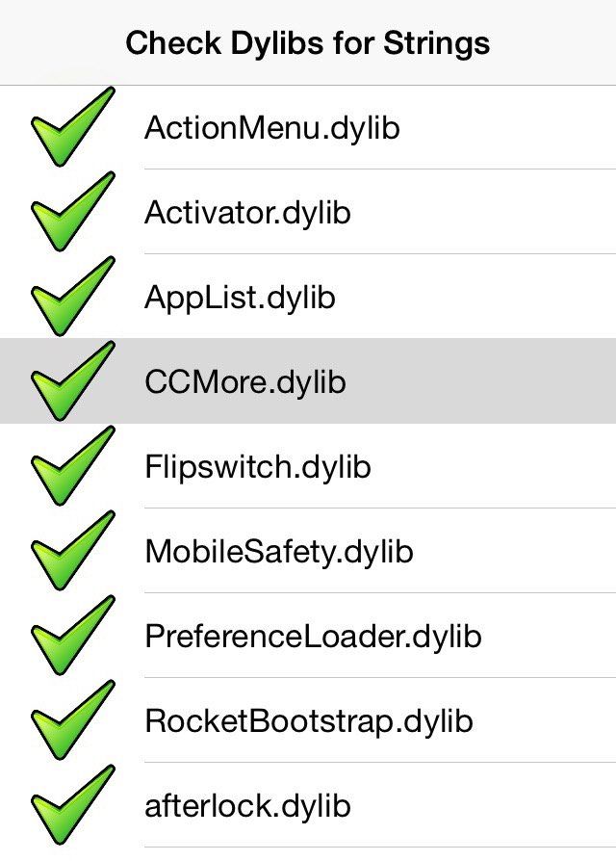Tap the Check Dylibs for Strings header
The width and height of the screenshot is (616, 861).
click(x=308, y=42)
